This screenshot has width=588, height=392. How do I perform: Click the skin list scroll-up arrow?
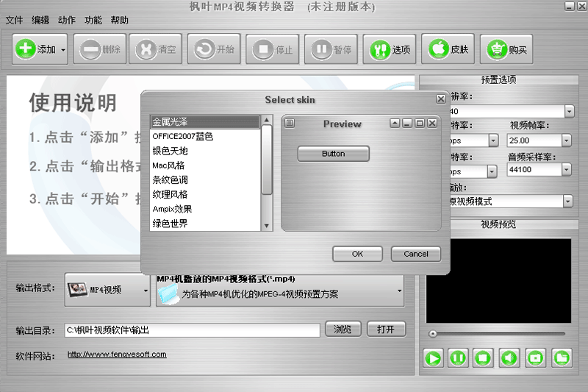tap(267, 120)
